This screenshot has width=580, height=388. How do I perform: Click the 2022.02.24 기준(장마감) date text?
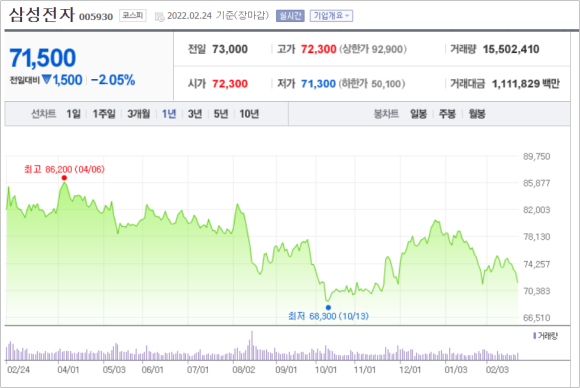(218, 16)
